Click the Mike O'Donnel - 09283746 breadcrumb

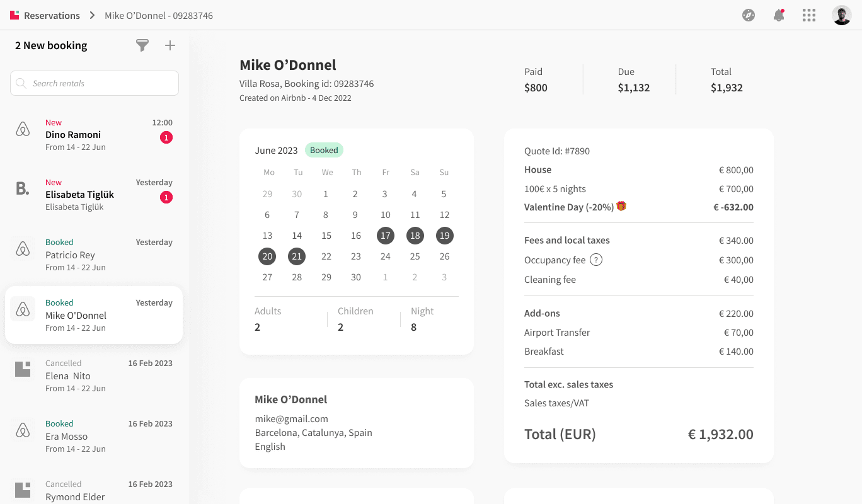coord(159,15)
